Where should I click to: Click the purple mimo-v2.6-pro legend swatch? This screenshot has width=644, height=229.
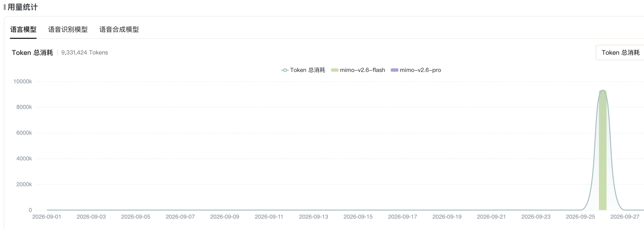394,70
